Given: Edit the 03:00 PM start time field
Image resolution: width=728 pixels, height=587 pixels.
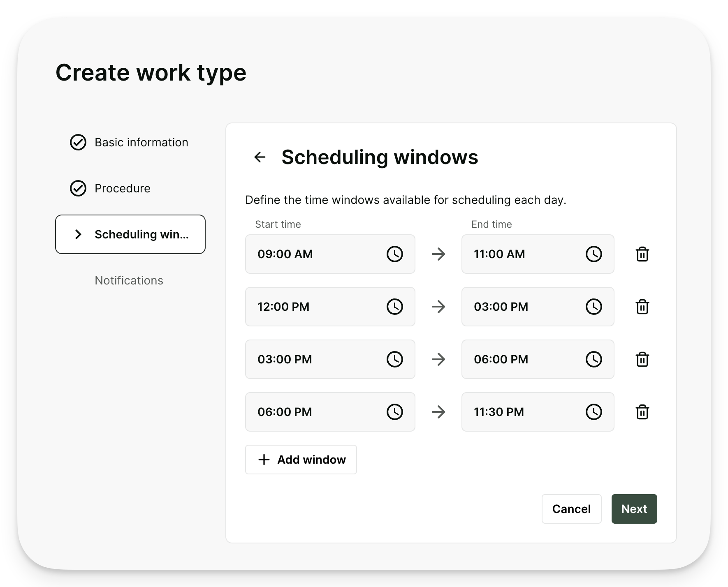Looking at the screenshot, I should click(330, 359).
